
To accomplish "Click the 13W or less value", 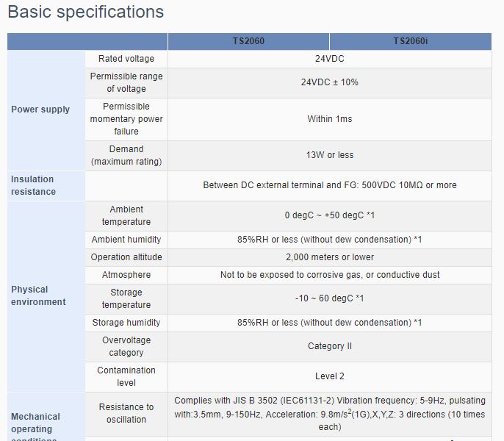I will click(330, 155).
